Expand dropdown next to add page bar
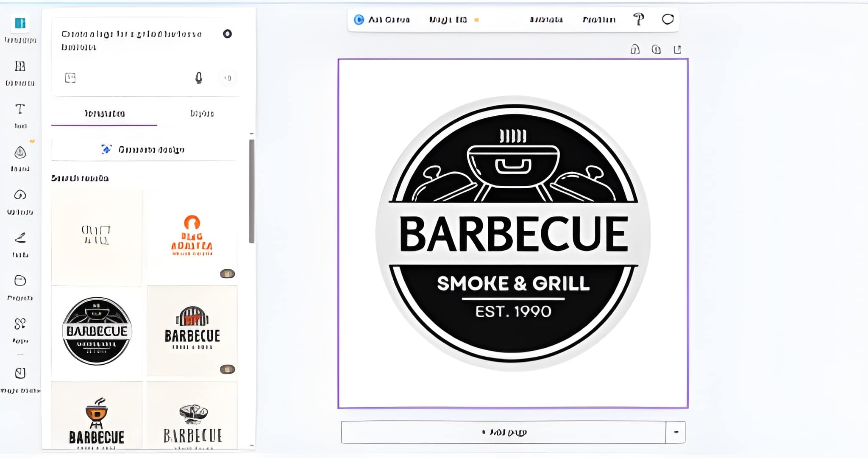Screen dimensions: 868x458 pyautogui.click(x=676, y=432)
